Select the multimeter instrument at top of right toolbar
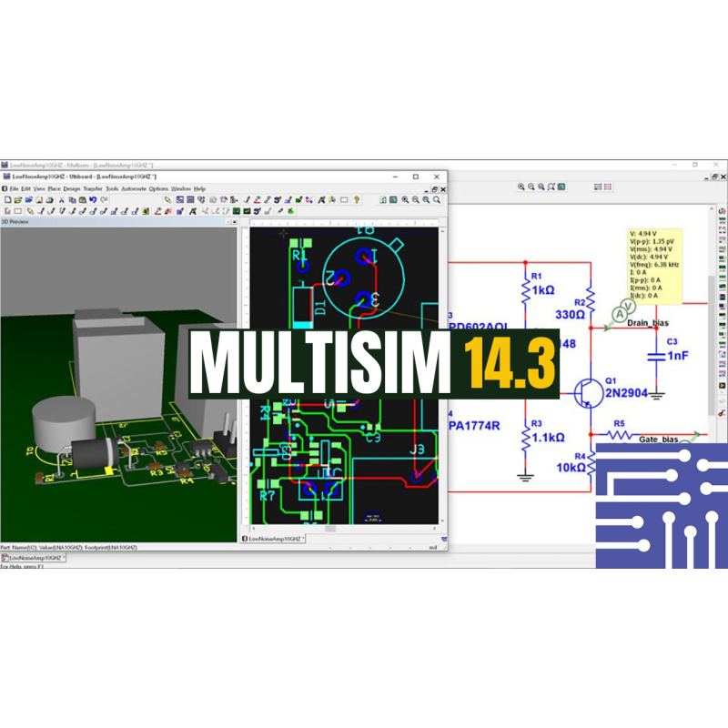 click(721, 219)
